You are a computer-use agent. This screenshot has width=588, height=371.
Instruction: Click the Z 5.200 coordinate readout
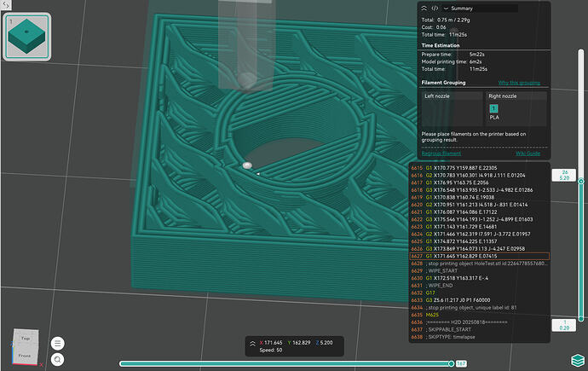(325, 343)
